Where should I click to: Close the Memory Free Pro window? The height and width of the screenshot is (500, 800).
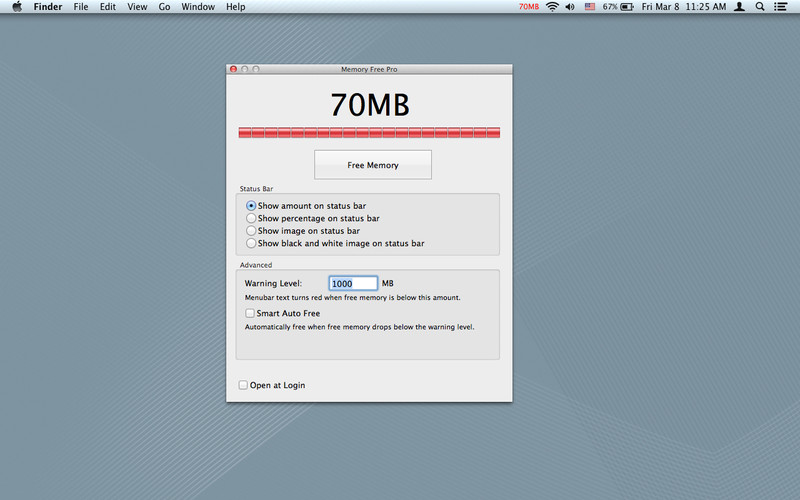click(233, 69)
